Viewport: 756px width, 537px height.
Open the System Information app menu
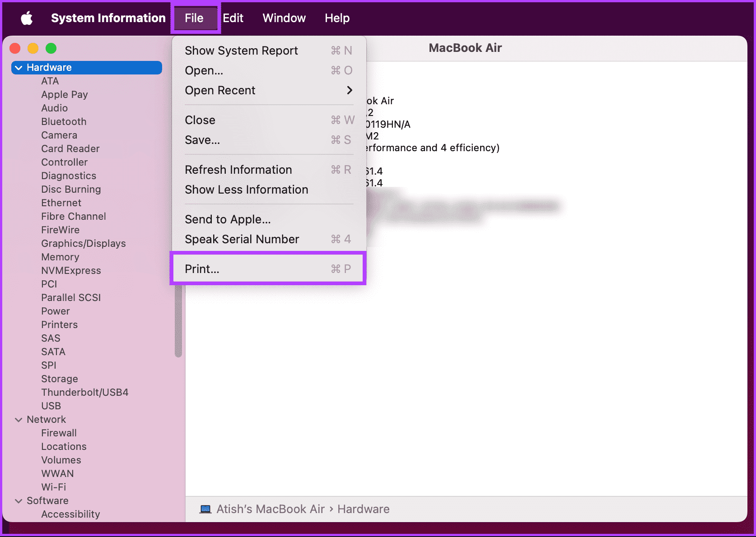coord(108,18)
